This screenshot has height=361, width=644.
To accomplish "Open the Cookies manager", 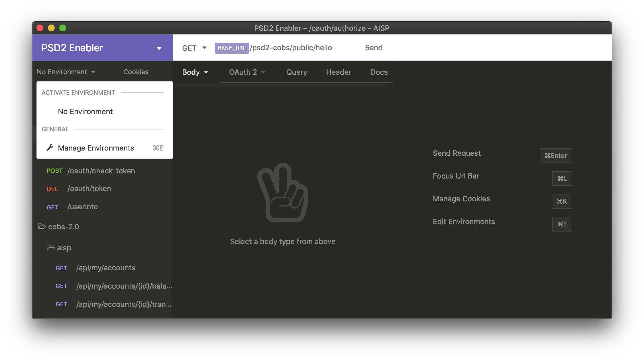I will [136, 72].
